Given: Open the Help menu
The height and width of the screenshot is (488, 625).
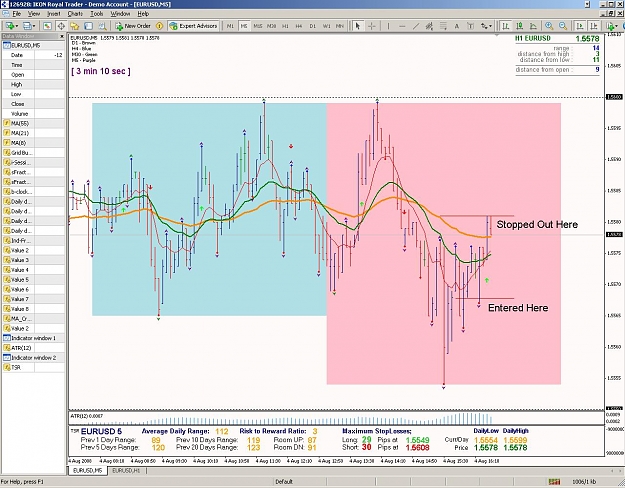Looking at the screenshot, I should pyautogui.click(x=143, y=14).
